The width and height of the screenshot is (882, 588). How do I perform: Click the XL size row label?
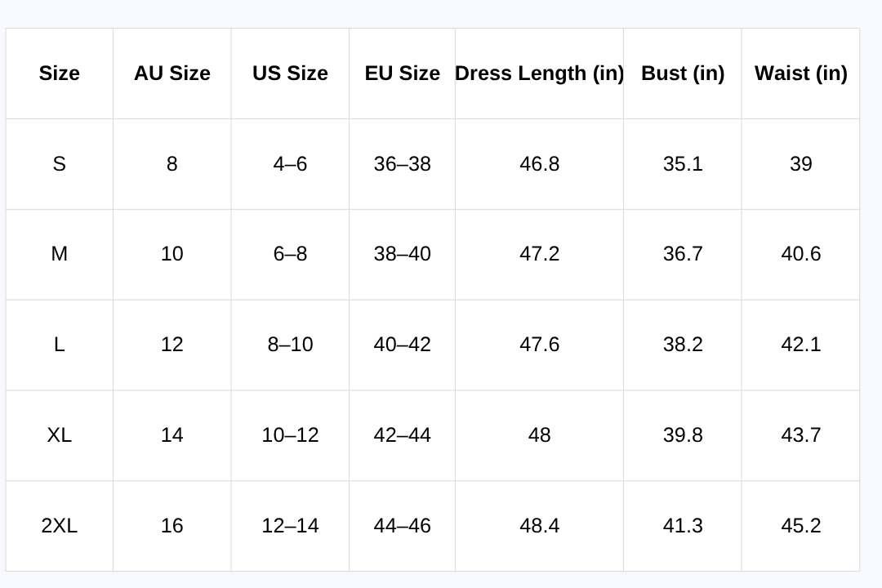59,435
